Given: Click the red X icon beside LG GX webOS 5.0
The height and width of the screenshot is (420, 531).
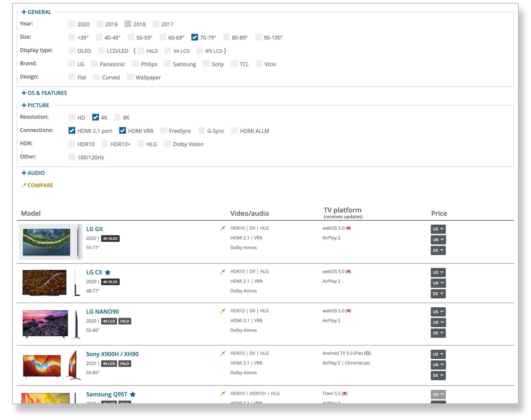Looking at the screenshot, I should pos(348,228).
